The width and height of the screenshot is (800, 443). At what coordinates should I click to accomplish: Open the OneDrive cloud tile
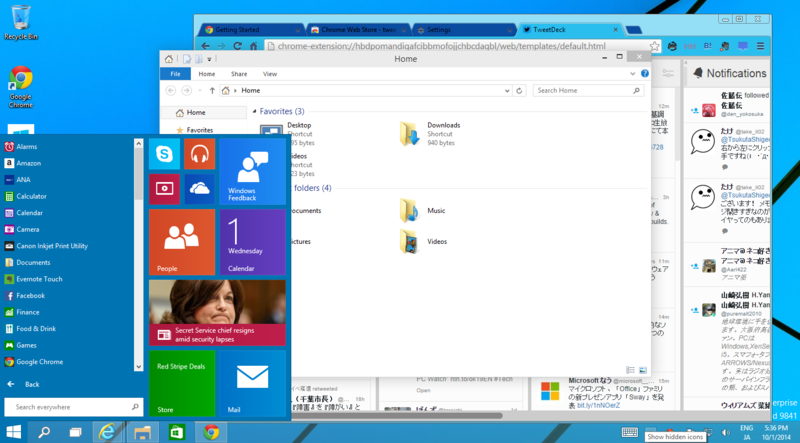pos(199,189)
